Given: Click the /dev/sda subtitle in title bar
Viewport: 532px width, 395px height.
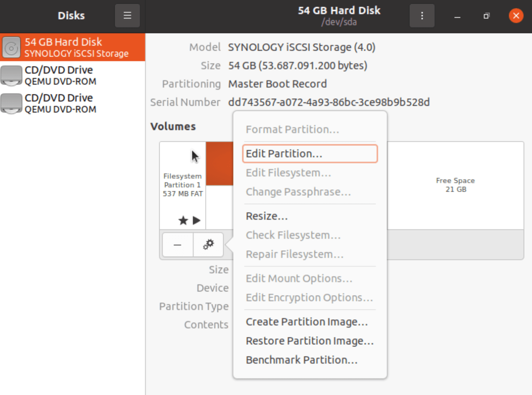Looking at the screenshot, I should pos(339,22).
